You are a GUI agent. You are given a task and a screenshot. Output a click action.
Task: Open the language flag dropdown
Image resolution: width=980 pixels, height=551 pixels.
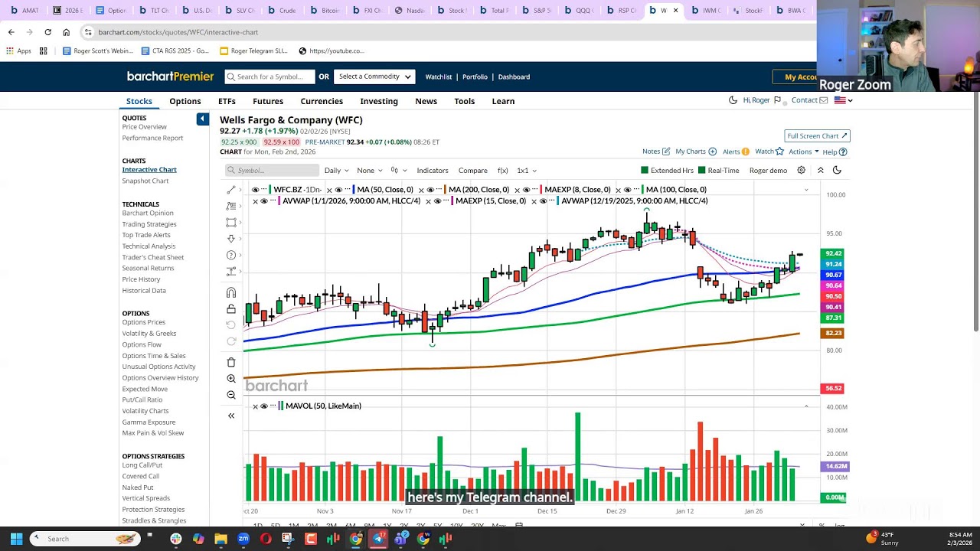(x=843, y=100)
